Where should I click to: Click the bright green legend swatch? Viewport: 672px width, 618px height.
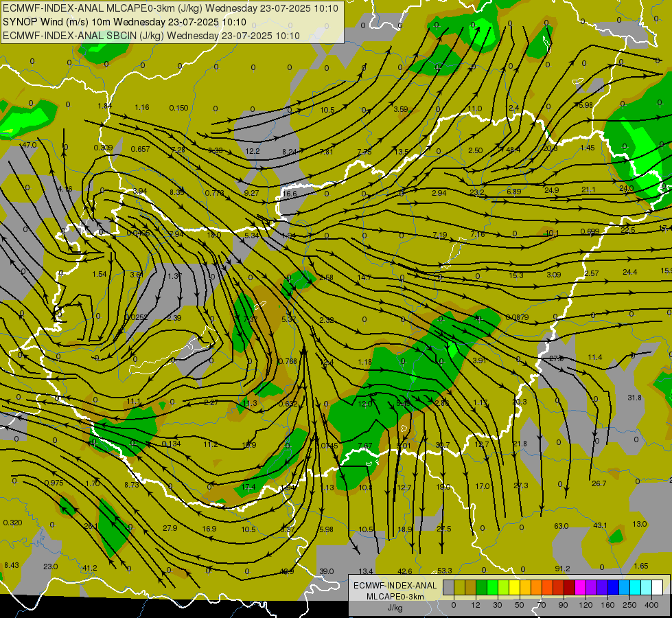click(x=493, y=587)
